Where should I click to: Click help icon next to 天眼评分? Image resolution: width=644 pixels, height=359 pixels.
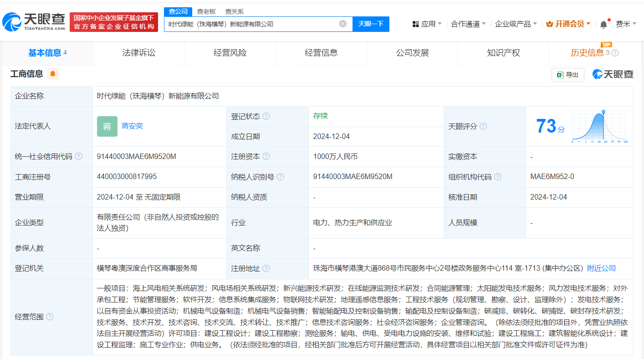(483, 126)
